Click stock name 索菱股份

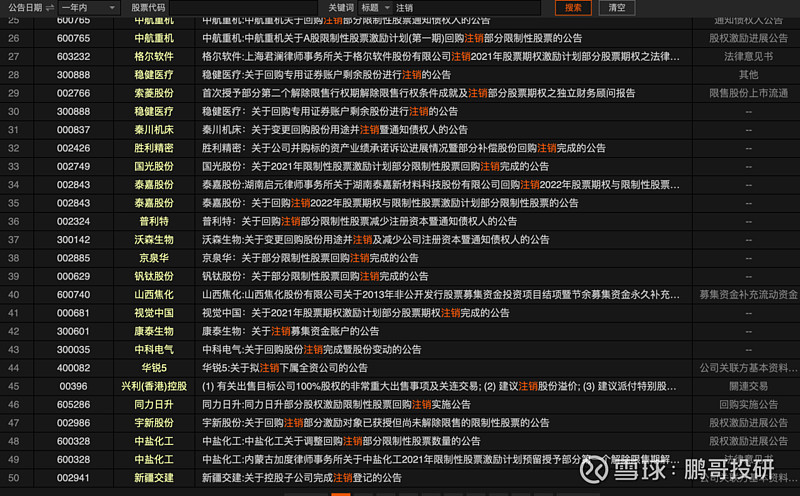pyautogui.click(x=154, y=93)
